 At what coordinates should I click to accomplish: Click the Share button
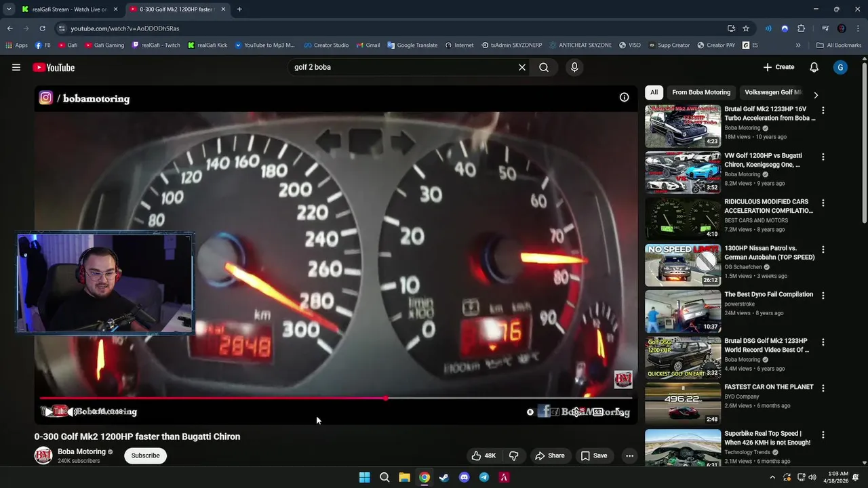[549, 455]
